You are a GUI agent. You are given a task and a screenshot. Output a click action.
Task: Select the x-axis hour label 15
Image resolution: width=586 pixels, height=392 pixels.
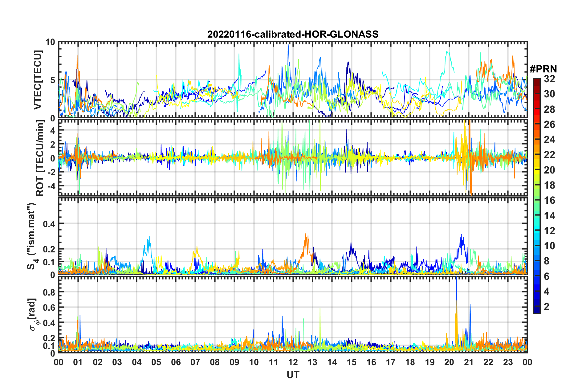(x=352, y=362)
